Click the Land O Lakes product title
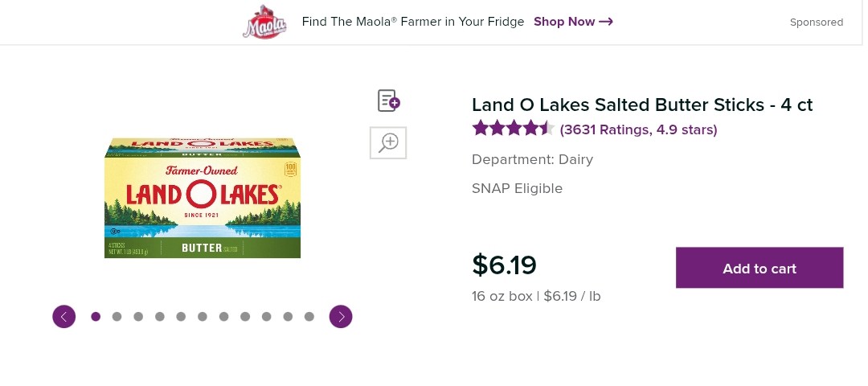The image size is (868, 386). tap(642, 105)
